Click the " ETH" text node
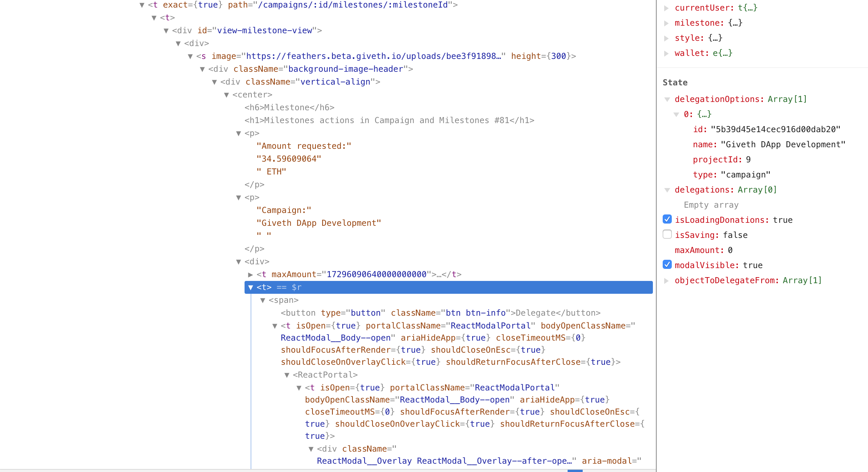 click(271, 172)
